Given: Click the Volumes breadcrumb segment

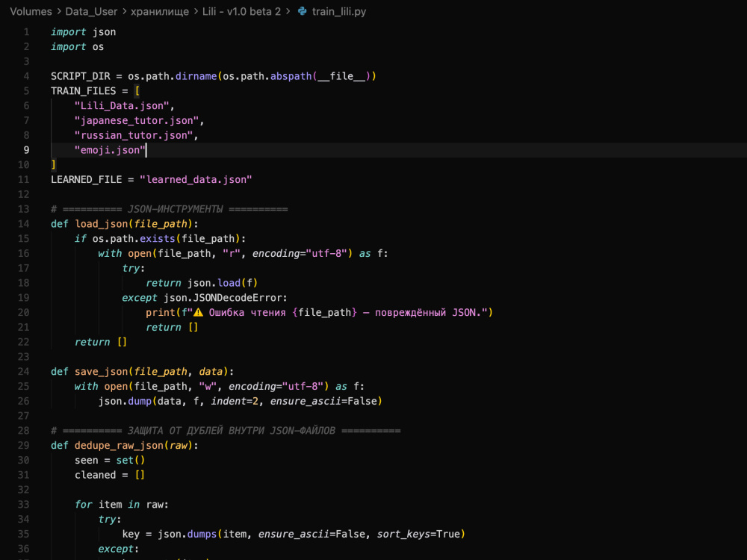Looking at the screenshot, I should [x=31, y=11].
